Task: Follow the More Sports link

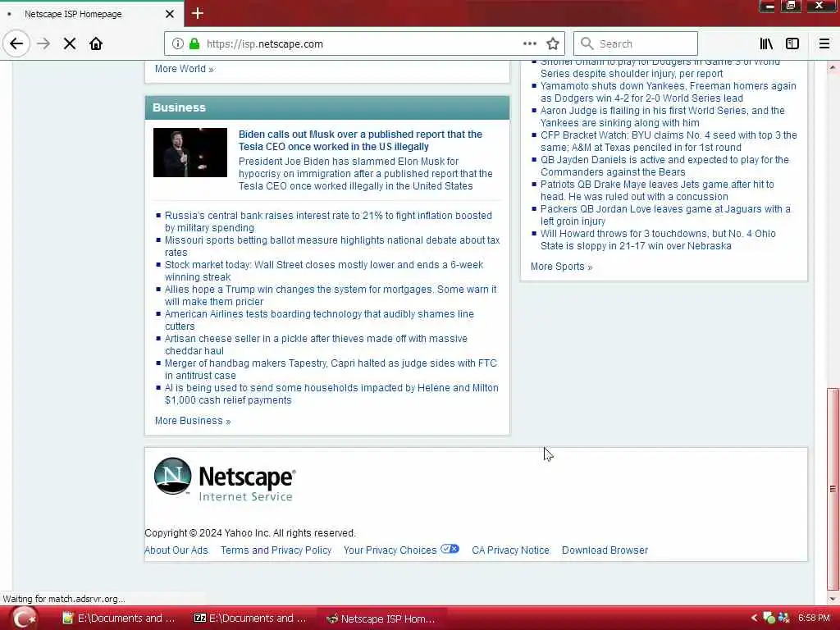Action: tap(561, 267)
